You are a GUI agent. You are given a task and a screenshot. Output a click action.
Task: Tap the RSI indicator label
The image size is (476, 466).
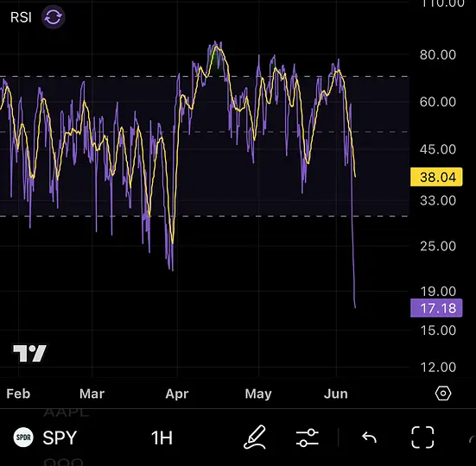click(21, 17)
